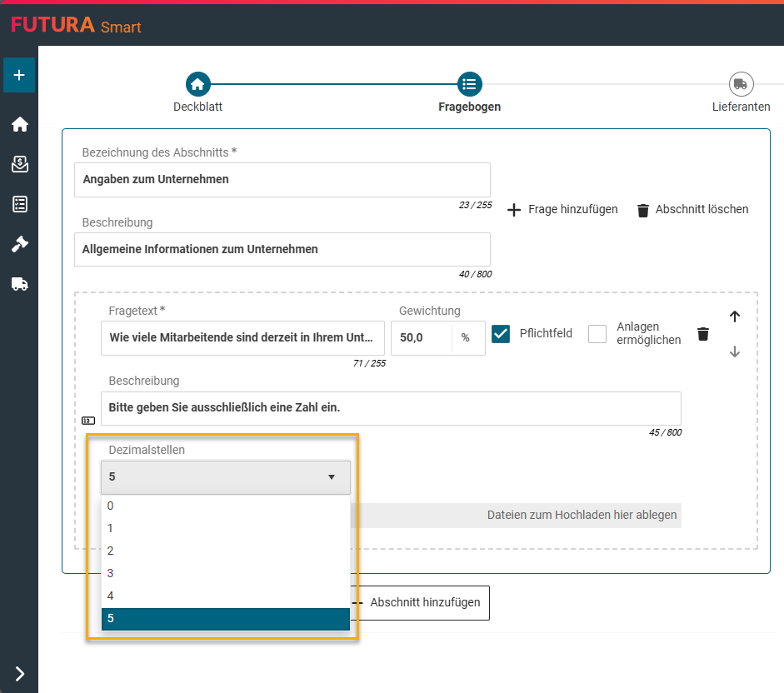Uncheck the Pflichtfeld checkbox
Screen dimensions: 784x693
click(501, 334)
